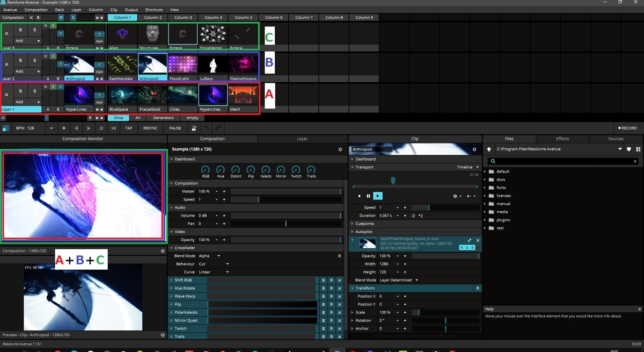
Task: Open the Timeline transport mode dropdown
Action: click(468, 167)
